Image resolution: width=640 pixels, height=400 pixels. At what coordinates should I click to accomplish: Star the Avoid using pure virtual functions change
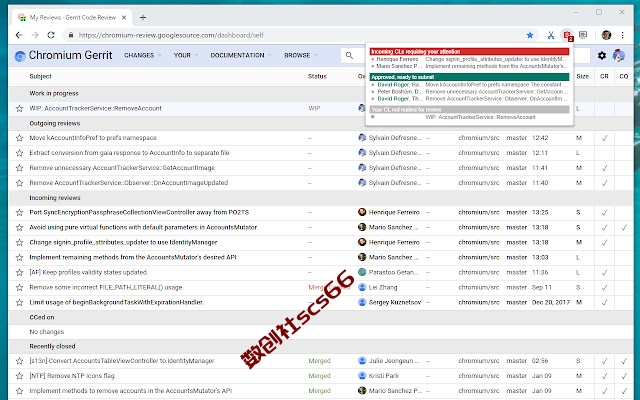click(x=19, y=227)
